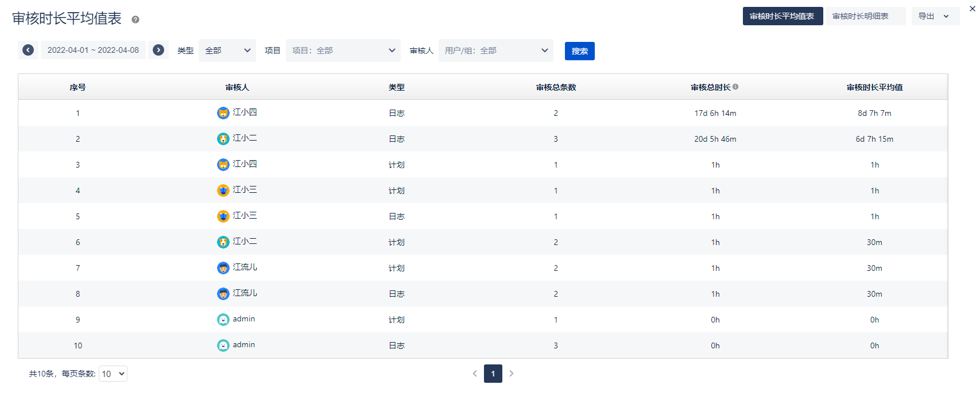980x400 pixels.
Task: Close the dialog with the X icon
Action: pyautogui.click(x=973, y=9)
